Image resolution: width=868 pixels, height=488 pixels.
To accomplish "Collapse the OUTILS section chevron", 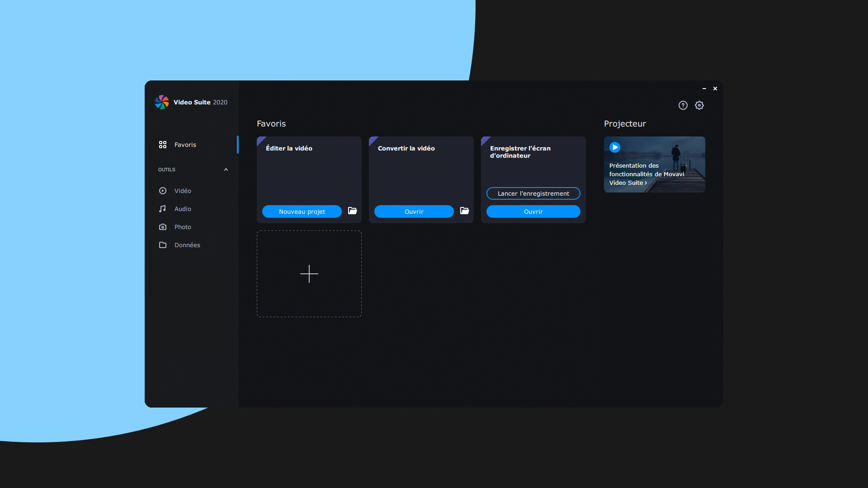I will click(226, 169).
